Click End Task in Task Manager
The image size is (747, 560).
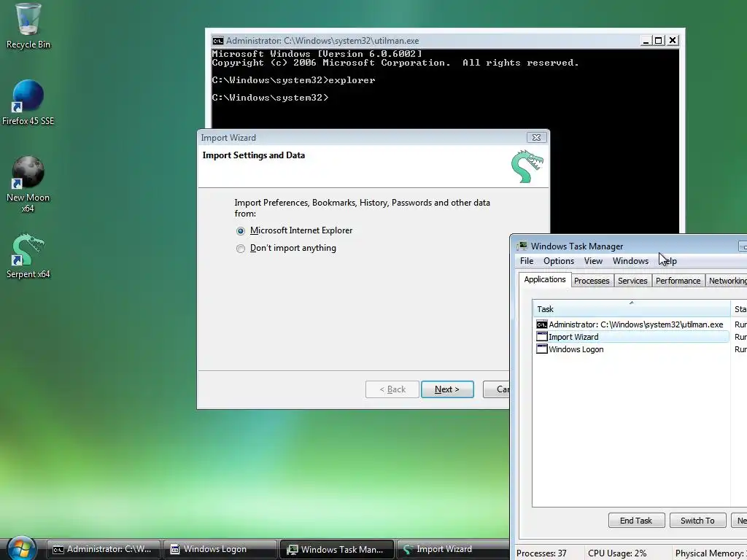tap(636, 521)
